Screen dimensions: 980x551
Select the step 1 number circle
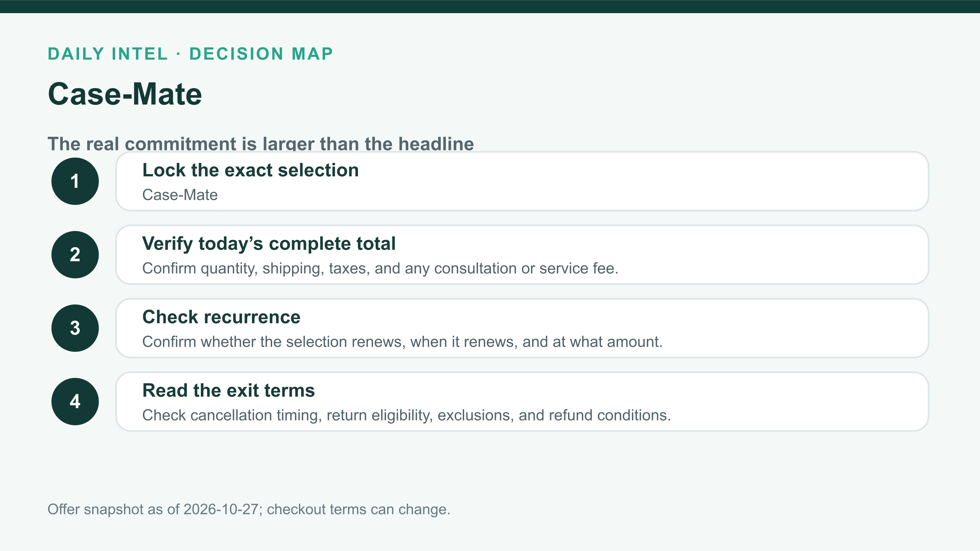pyautogui.click(x=75, y=181)
